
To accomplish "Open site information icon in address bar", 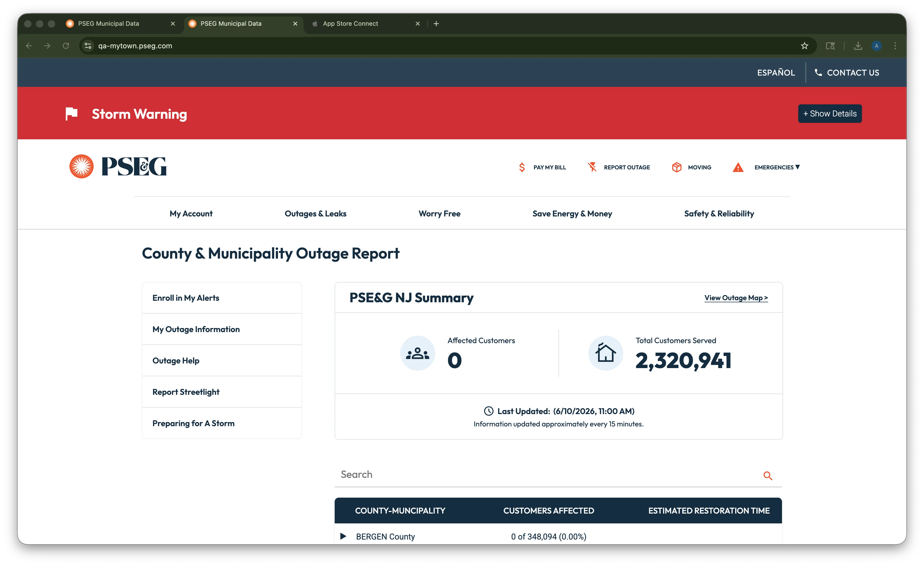I will tap(88, 46).
